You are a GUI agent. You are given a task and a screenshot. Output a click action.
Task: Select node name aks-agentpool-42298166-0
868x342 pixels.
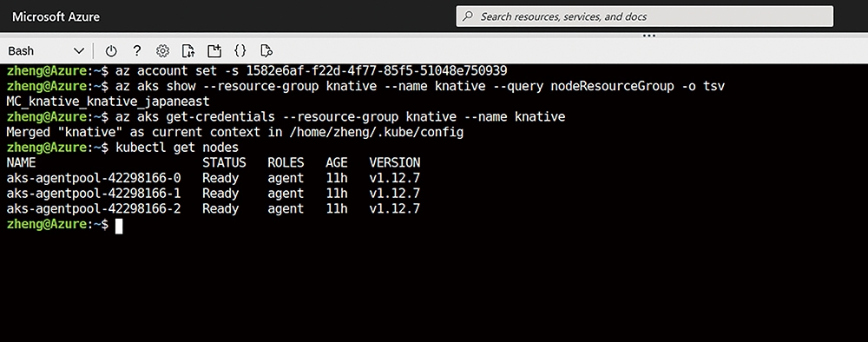pyautogui.click(x=94, y=178)
